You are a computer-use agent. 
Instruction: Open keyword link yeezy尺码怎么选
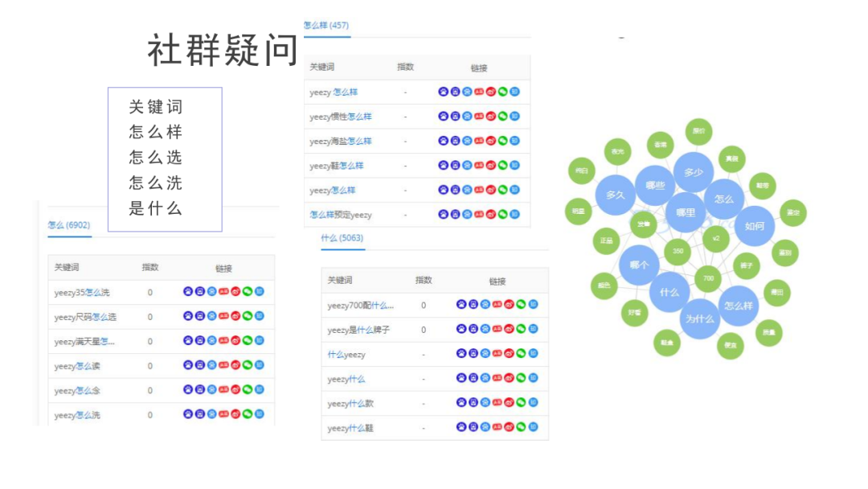click(85, 318)
